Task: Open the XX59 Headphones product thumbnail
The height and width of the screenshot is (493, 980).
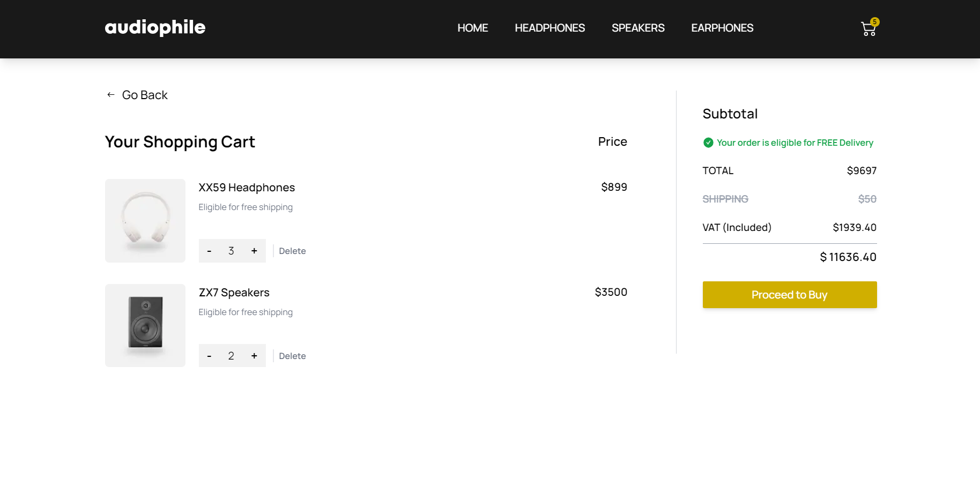Action: pyautogui.click(x=145, y=220)
